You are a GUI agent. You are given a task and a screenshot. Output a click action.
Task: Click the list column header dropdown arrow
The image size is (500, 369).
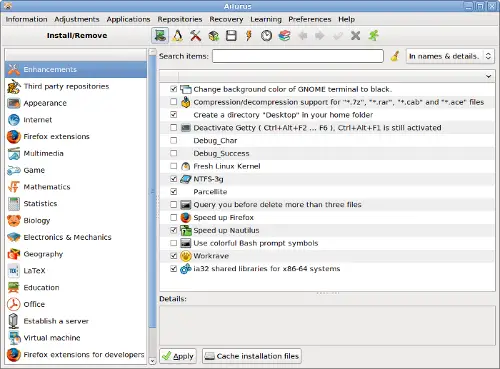(488, 76)
